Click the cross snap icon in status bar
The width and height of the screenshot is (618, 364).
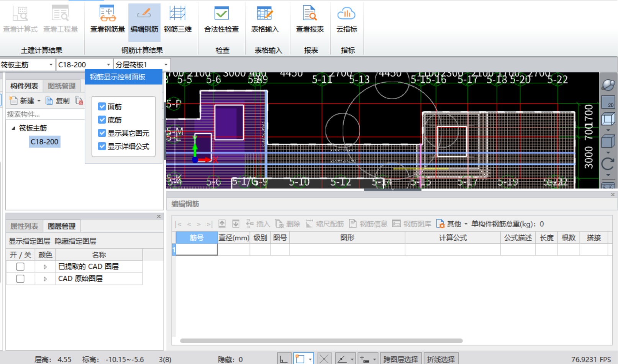(324, 359)
